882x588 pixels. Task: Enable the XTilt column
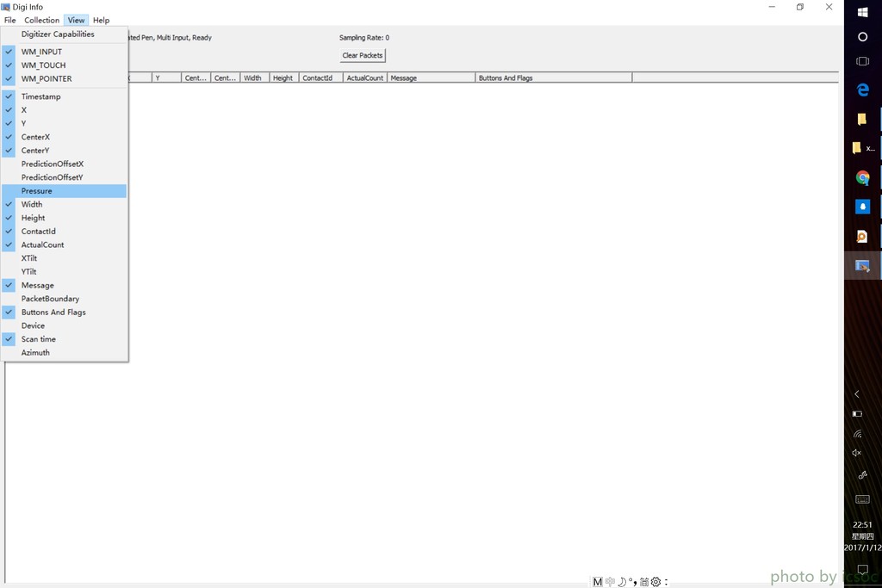(64, 258)
